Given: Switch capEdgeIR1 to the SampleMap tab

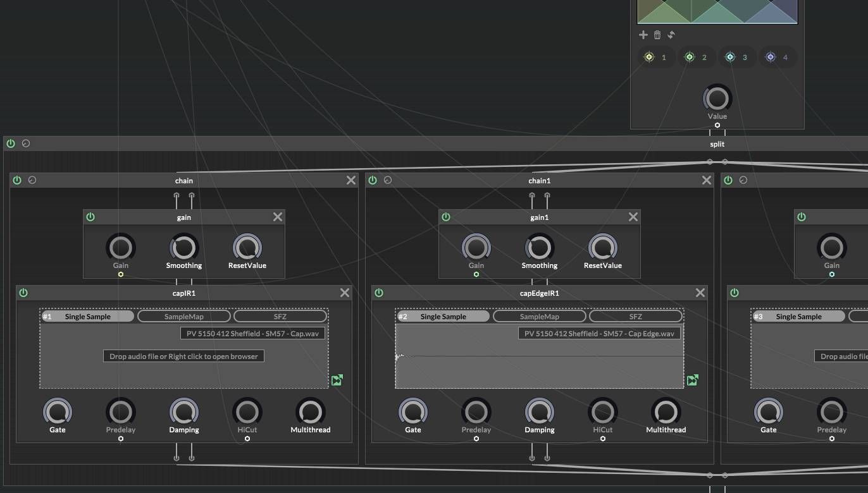Looking at the screenshot, I should coord(540,316).
